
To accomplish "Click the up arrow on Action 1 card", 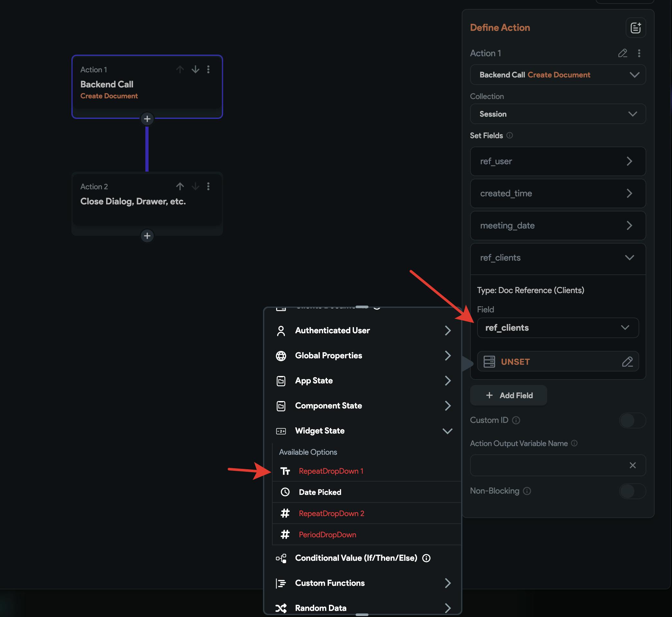I will pyautogui.click(x=180, y=69).
